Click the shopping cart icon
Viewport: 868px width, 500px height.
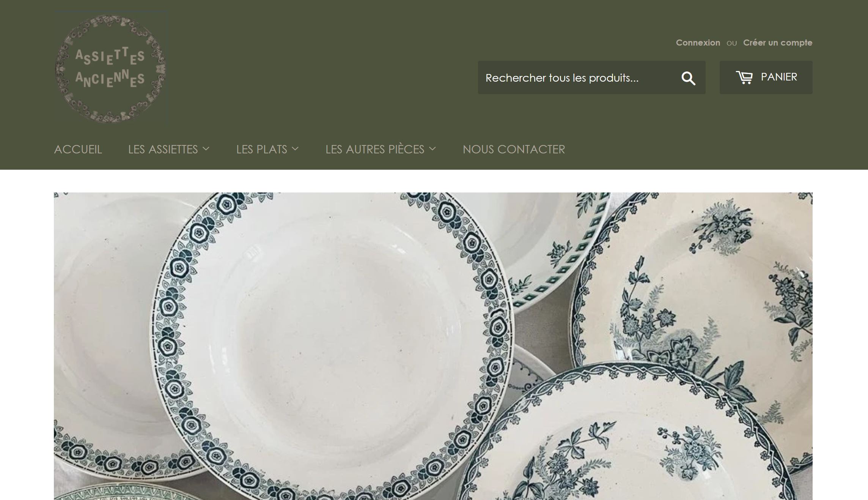[744, 77]
